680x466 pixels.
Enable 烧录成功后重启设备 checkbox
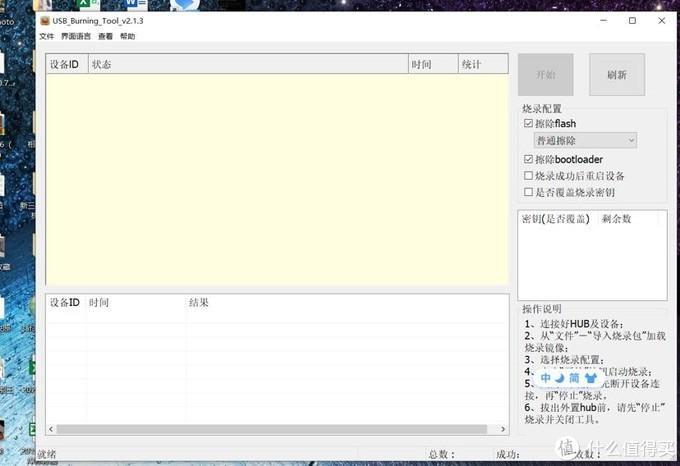pos(529,176)
